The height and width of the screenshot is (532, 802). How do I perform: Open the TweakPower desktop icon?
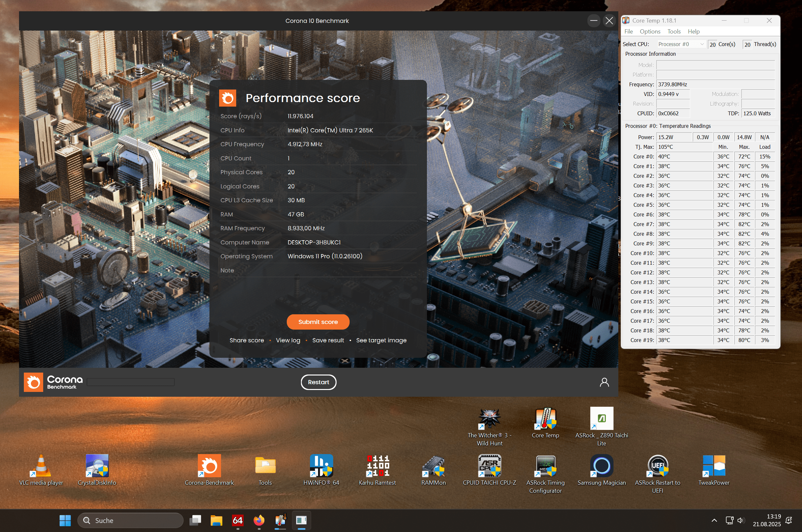714,466
